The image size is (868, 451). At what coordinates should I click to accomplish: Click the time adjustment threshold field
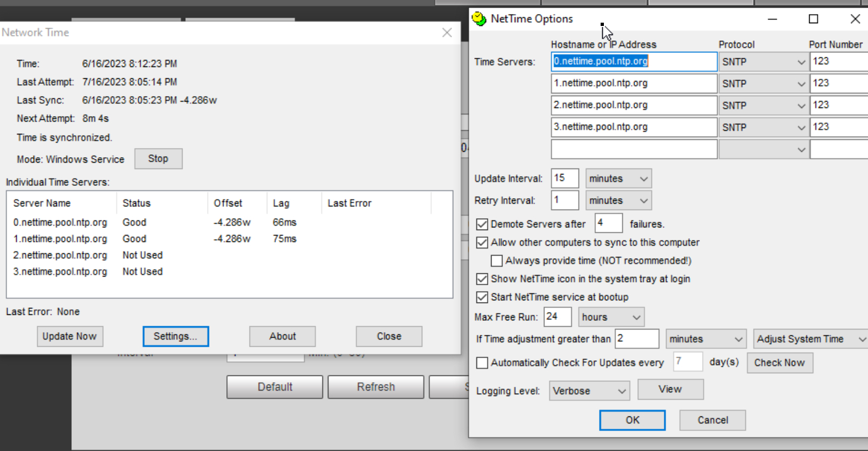coord(637,339)
